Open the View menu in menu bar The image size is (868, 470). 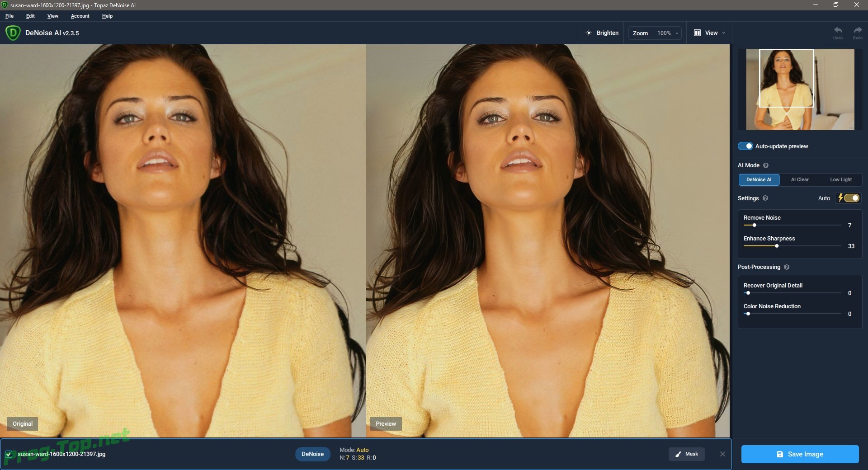[53, 16]
